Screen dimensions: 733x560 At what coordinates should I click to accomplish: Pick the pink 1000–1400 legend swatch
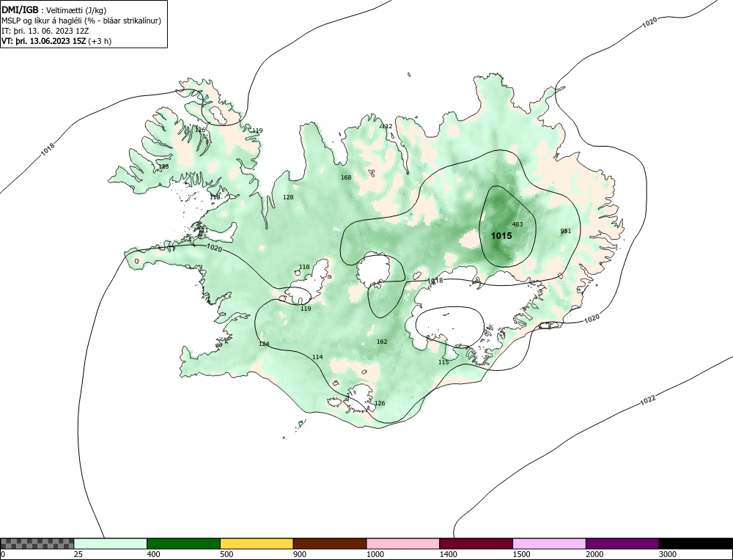tap(403, 543)
